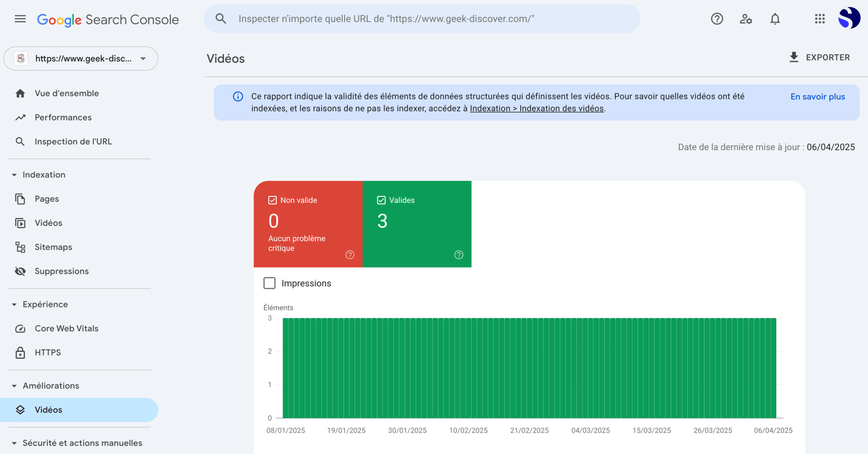The image size is (868, 454).
Task: Enable the Impressions checkbox
Action: 270,283
